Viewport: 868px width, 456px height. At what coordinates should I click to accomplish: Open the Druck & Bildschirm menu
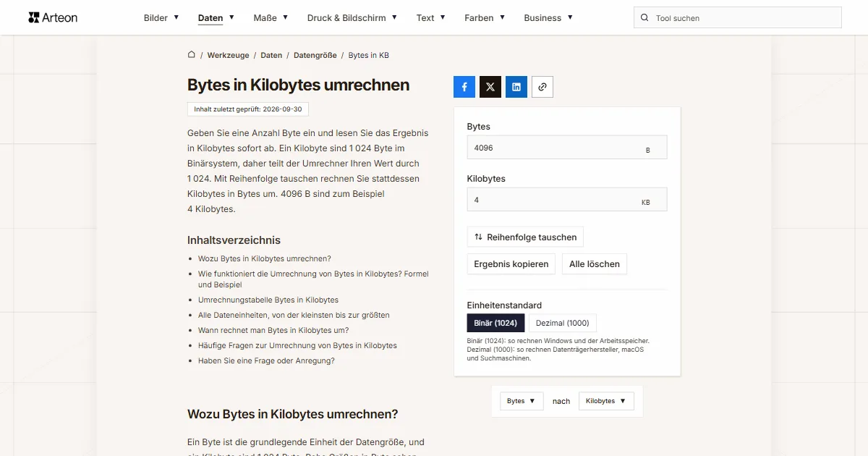click(352, 18)
